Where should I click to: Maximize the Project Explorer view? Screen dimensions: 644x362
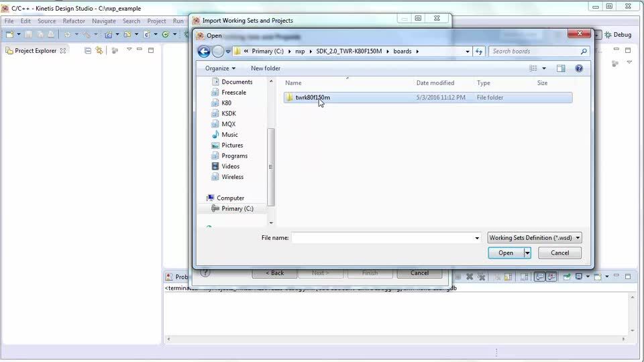pyautogui.click(x=151, y=50)
